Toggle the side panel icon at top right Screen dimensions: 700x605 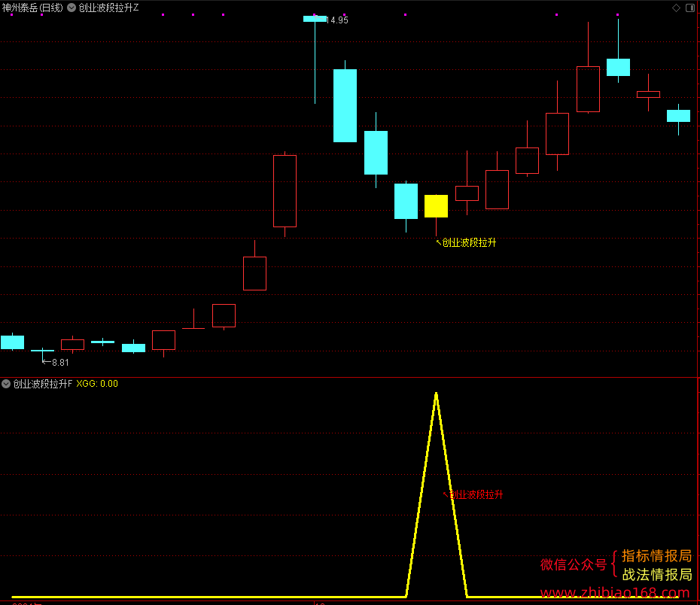click(690, 8)
